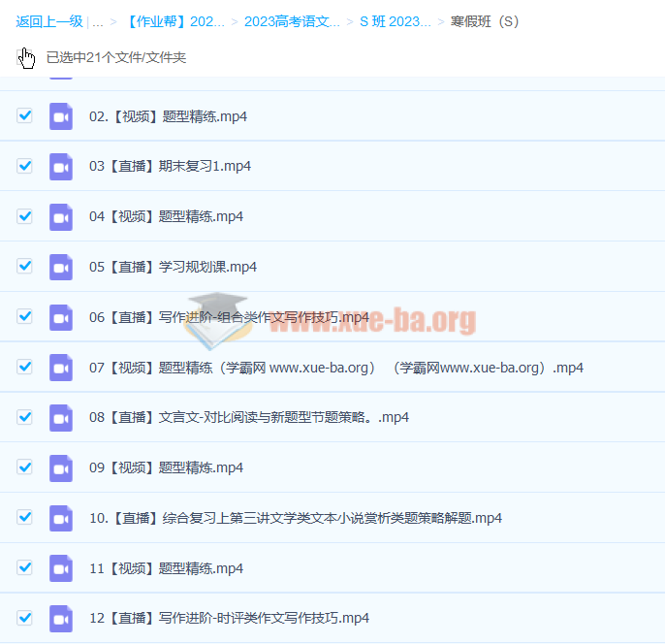Click video icon for 03【直播】期末复习1.mp4
Image resolution: width=665 pixels, height=644 pixels.
[x=61, y=166]
